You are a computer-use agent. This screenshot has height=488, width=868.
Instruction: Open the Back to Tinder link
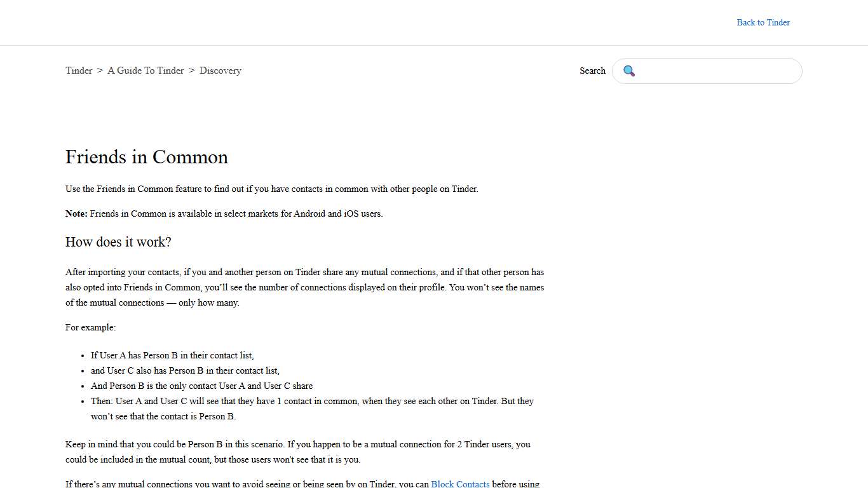(x=763, y=22)
